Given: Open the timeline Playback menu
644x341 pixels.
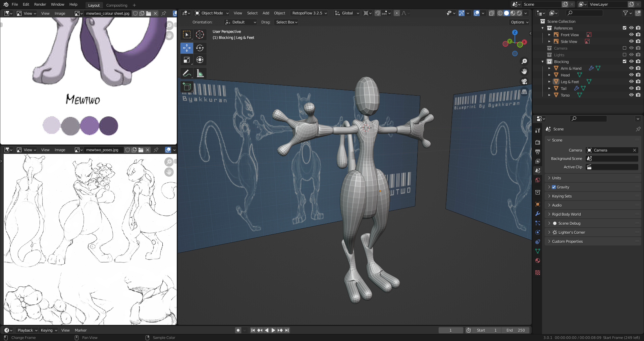Looking at the screenshot, I should click(x=27, y=330).
